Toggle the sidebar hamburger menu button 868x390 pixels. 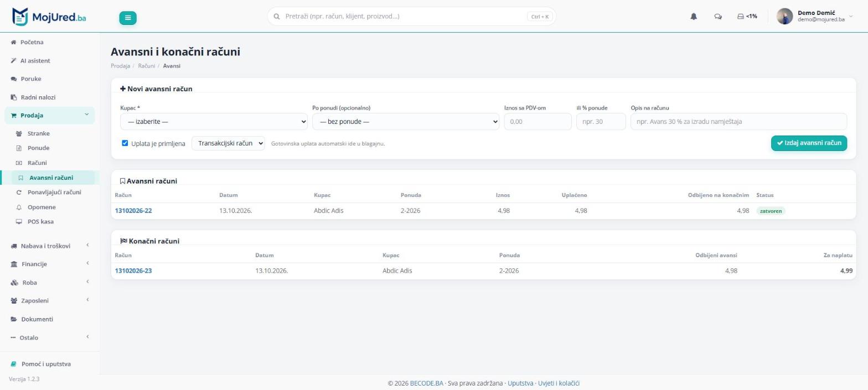click(x=128, y=18)
